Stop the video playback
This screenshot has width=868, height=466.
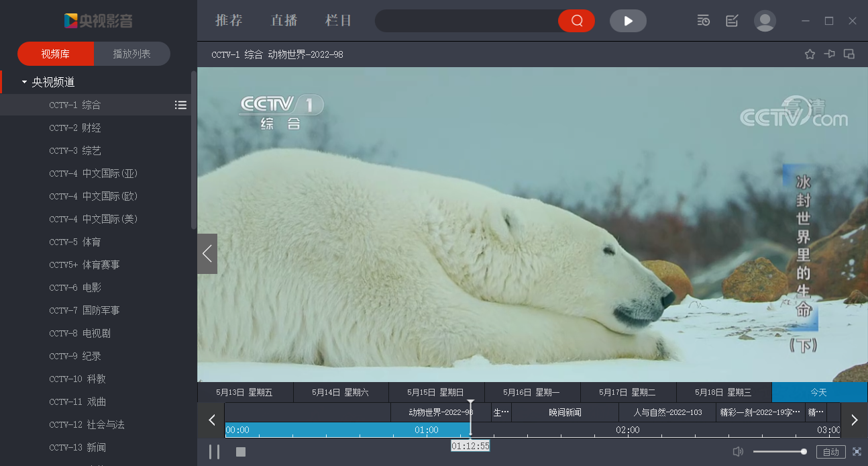click(241, 452)
